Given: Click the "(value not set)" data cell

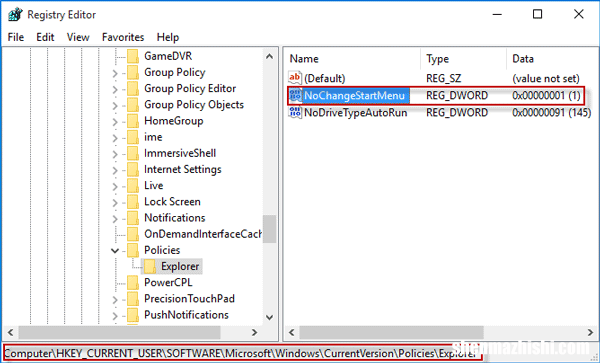Looking at the screenshot, I should click(546, 78).
